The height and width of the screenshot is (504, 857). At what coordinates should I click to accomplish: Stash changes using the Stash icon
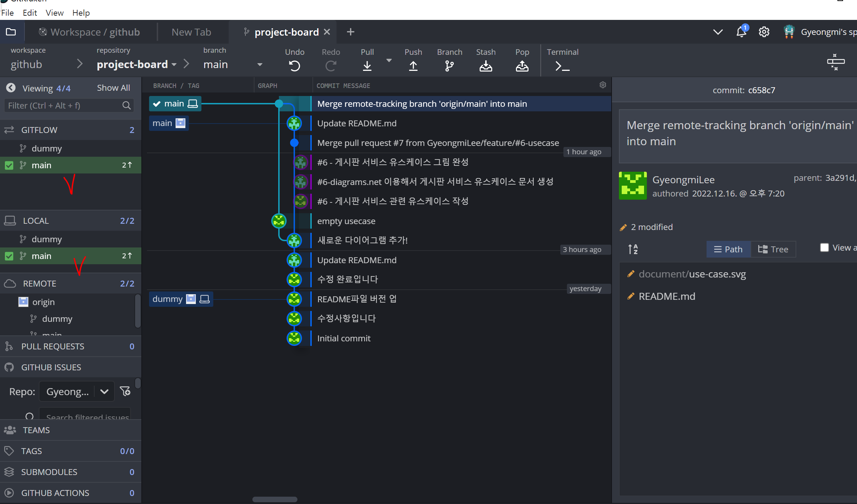pyautogui.click(x=486, y=66)
